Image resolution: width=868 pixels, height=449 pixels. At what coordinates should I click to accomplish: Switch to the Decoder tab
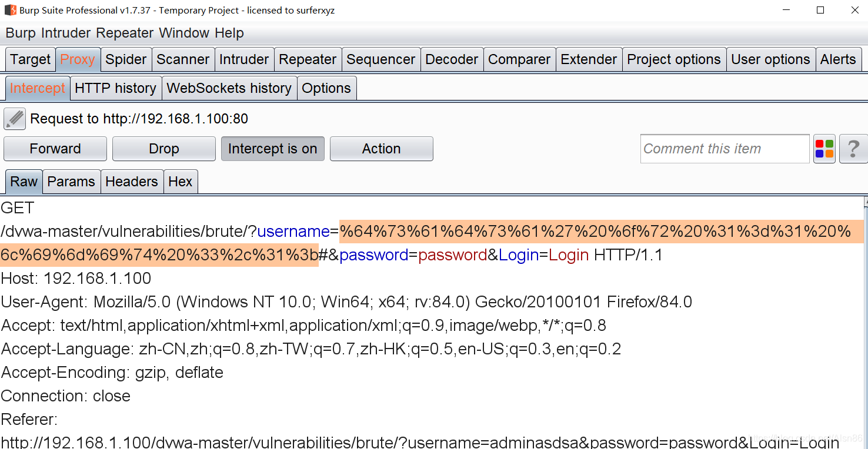pos(452,59)
